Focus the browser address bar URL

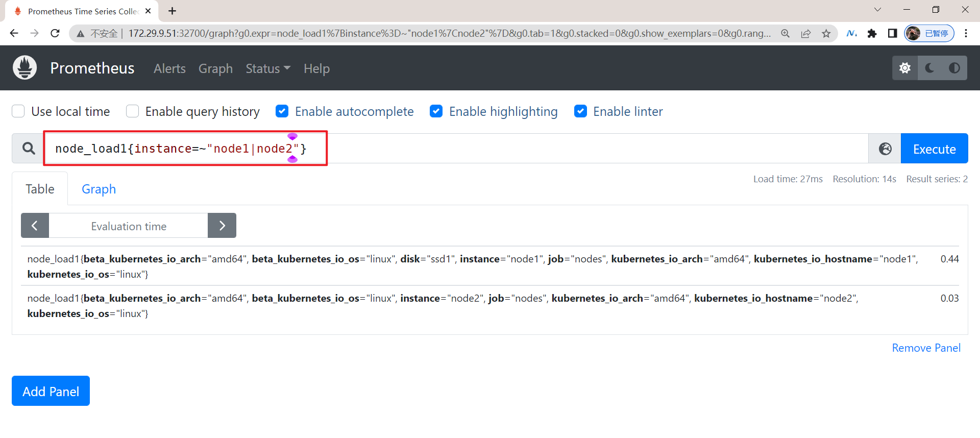(449, 33)
